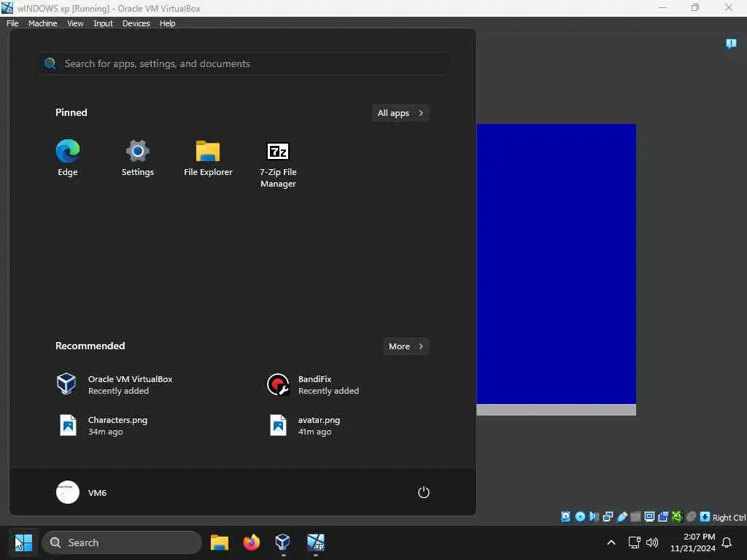The width and height of the screenshot is (747, 560).
Task: Launch File Explorer from Pinned
Action: (208, 158)
